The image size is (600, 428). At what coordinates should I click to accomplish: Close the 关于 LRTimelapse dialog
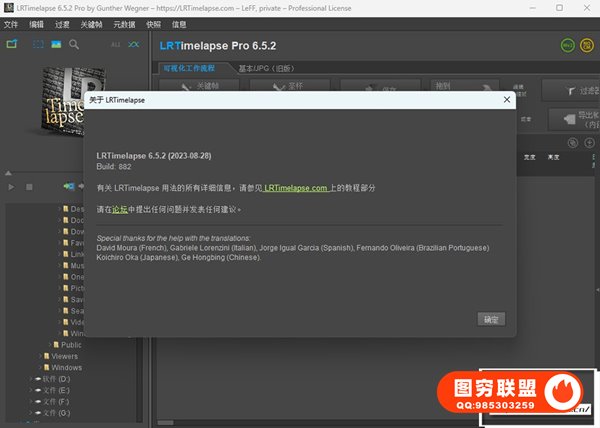(507, 99)
